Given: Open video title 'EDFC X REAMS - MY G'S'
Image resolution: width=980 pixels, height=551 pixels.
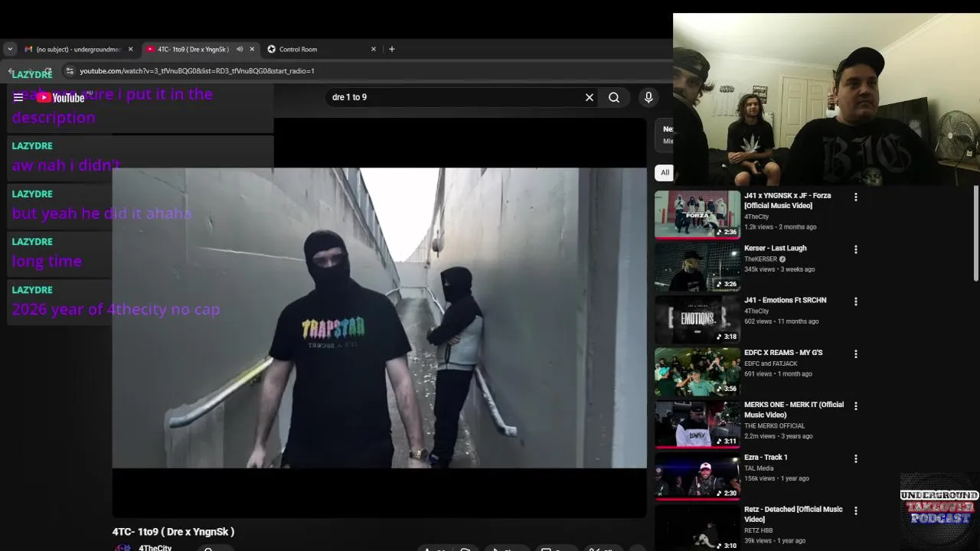Looking at the screenshot, I should click(x=783, y=353).
